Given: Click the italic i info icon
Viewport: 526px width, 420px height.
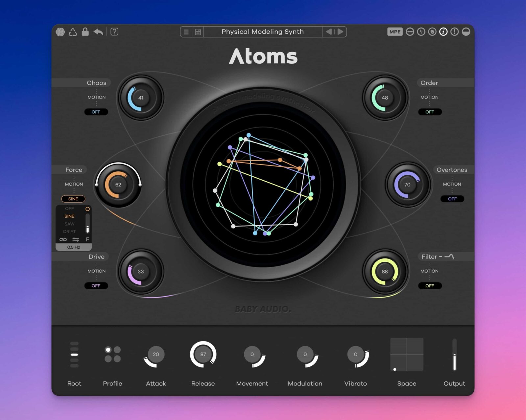Looking at the screenshot, I should (443, 32).
